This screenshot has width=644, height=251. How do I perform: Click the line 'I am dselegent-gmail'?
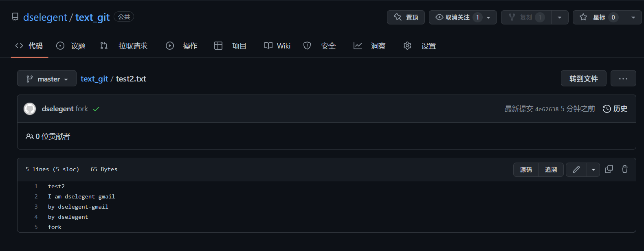coord(81,196)
